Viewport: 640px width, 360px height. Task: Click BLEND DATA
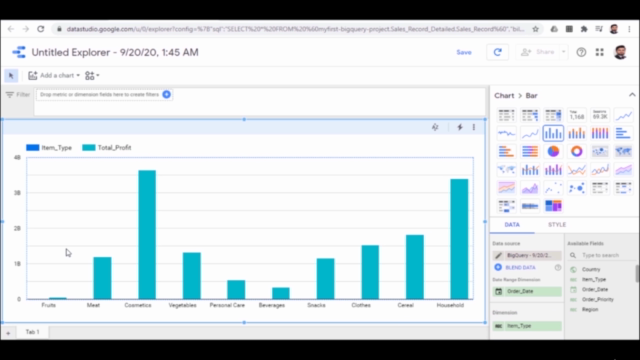pos(520,268)
